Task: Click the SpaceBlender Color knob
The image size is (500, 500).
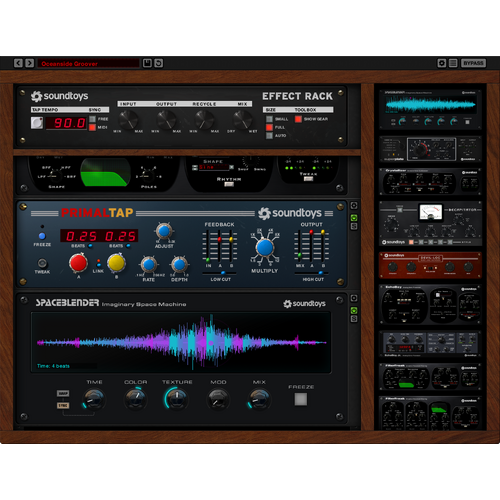Action: click(x=135, y=399)
